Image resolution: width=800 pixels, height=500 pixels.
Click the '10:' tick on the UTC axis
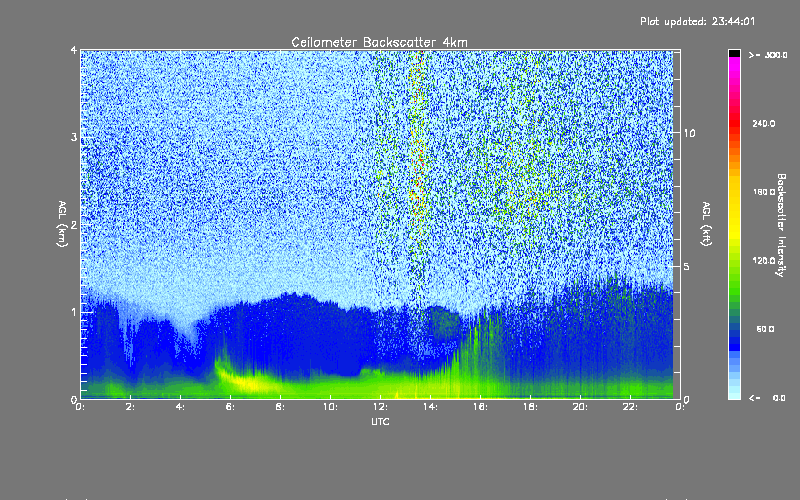pos(331,407)
